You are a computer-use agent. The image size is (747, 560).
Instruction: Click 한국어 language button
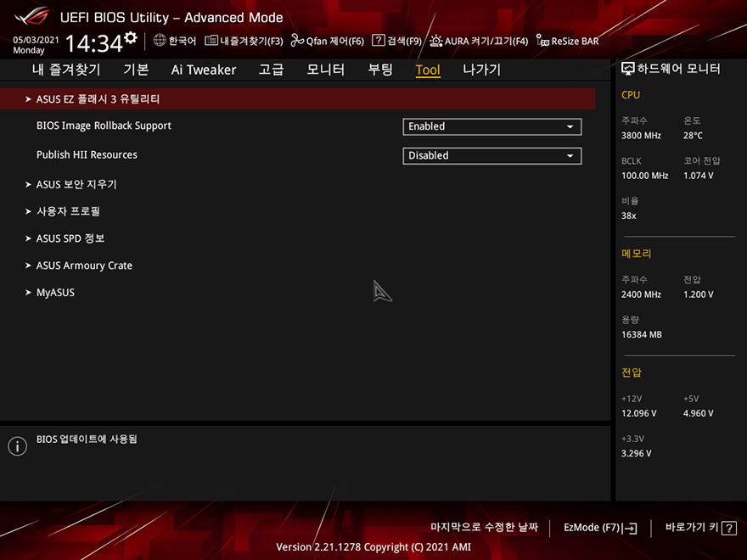(x=175, y=41)
